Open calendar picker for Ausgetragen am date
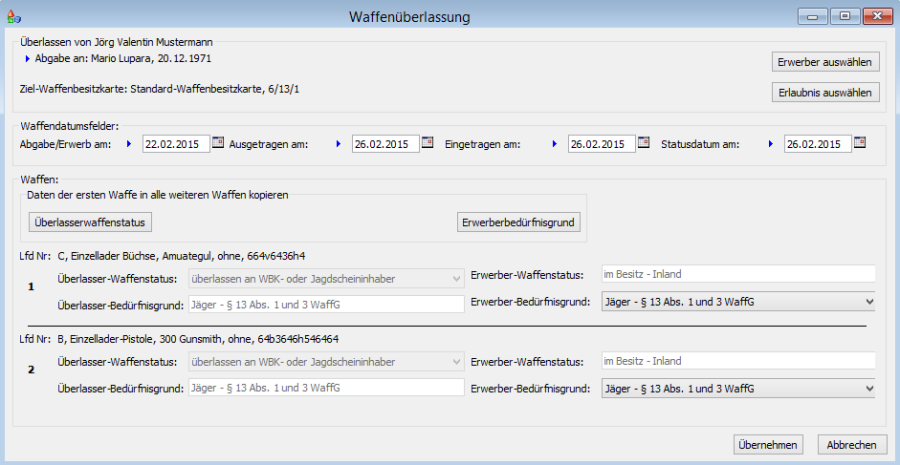This screenshot has width=900, height=465. (428, 143)
